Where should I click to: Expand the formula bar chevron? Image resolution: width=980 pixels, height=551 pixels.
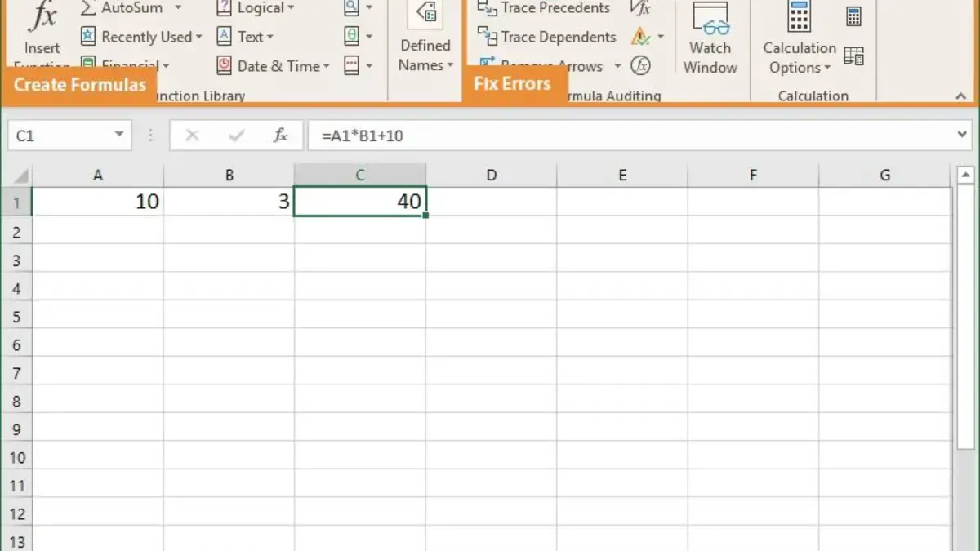(x=962, y=136)
